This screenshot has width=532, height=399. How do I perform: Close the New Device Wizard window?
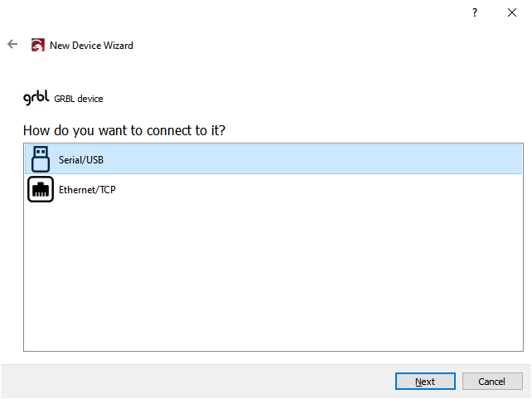(512, 12)
